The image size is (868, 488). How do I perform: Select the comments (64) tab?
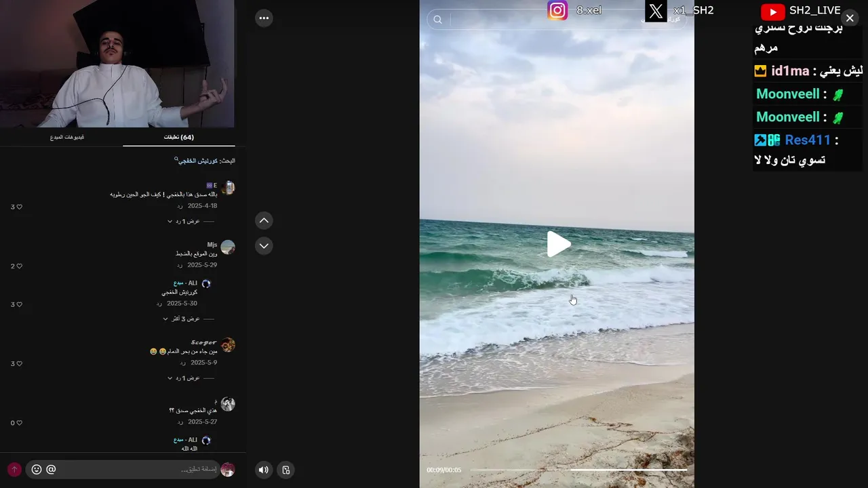pyautogui.click(x=179, y=137)
